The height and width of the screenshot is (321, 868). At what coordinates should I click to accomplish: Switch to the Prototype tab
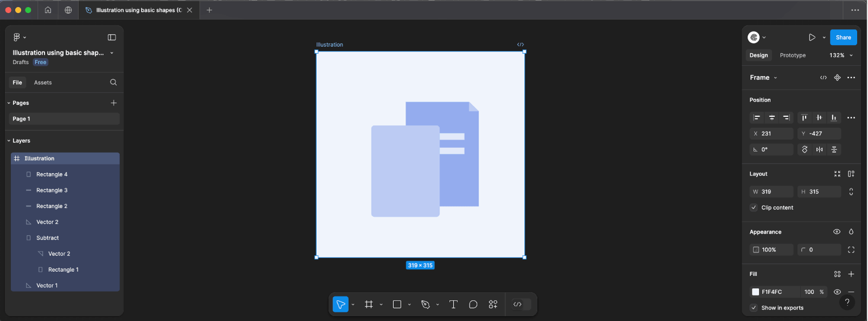[x=793, y=55]
